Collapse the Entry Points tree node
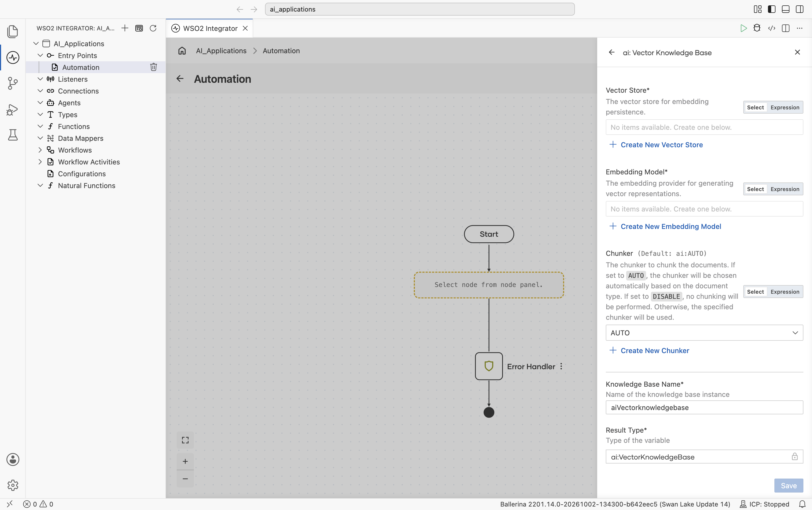The image size is (812, 510). click(x=40, y=55)
